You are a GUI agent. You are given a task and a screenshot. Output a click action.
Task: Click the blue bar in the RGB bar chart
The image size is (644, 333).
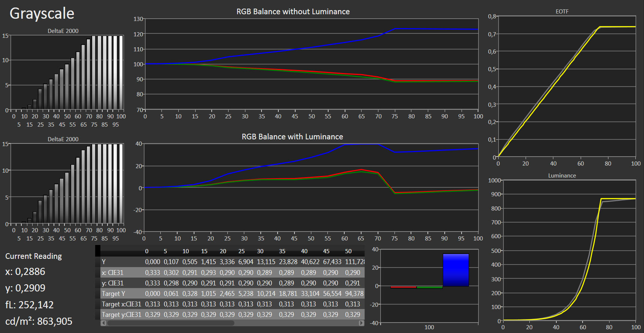456,270
